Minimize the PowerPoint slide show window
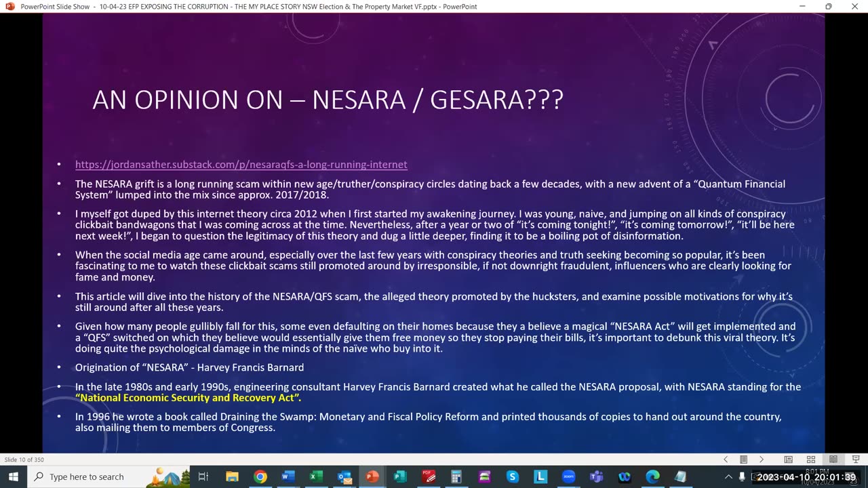Screen dimensions: 868x488 pos(802,6)
